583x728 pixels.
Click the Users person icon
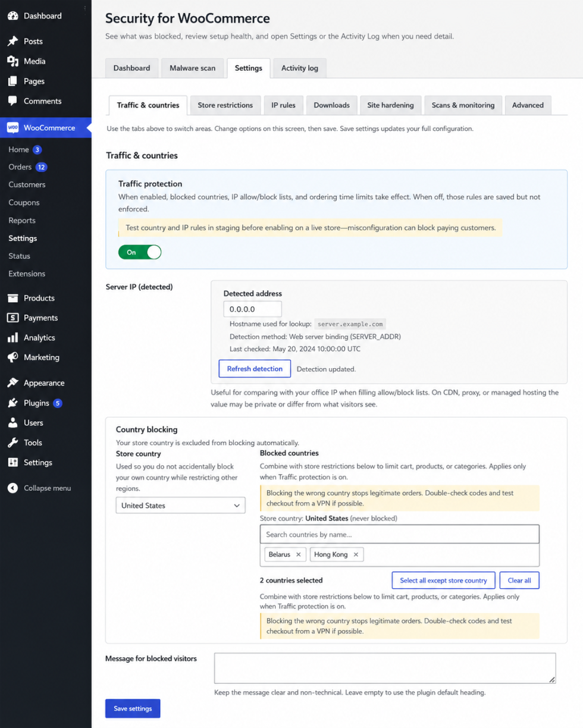[12, 423]
